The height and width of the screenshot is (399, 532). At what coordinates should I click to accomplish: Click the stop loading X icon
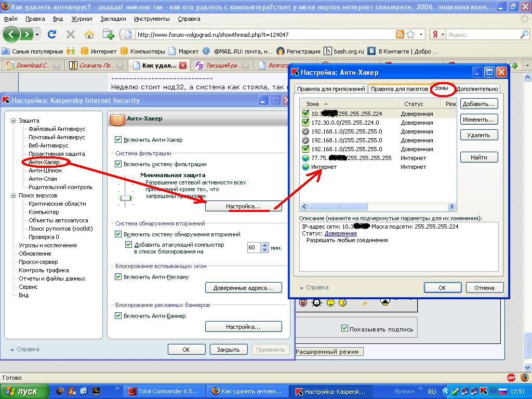pos(71,35)
